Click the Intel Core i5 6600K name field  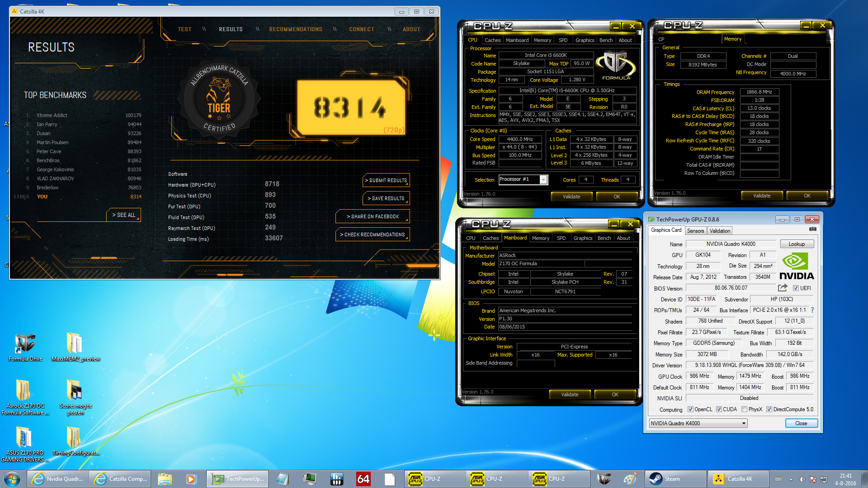coord(546,55)
